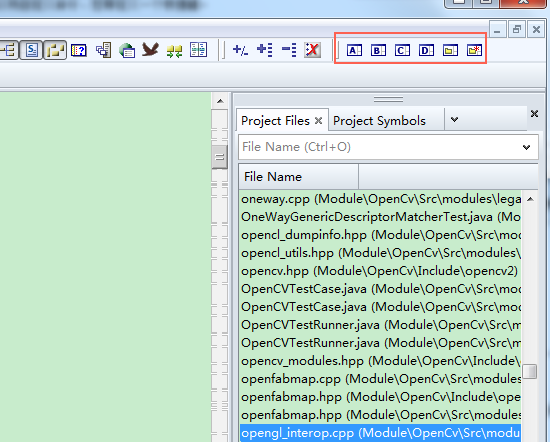The height and width of the screenshot is (442, 550).
Task: Close the Project Files tab
Action: (318, 121)
